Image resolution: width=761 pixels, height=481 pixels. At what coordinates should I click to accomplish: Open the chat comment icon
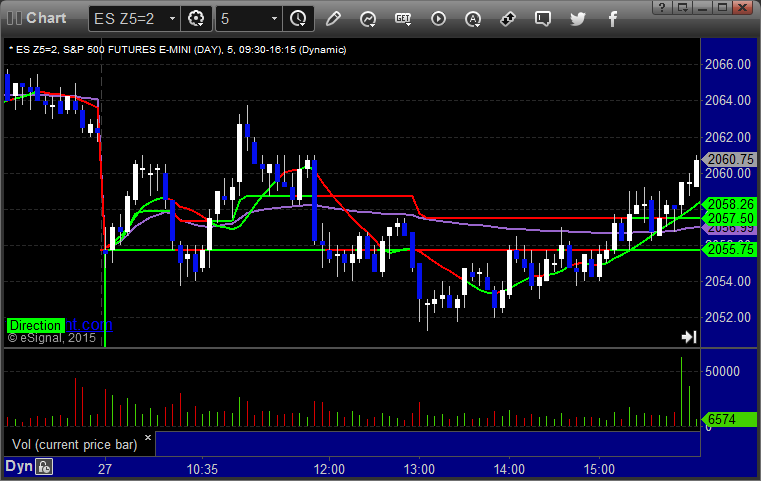pyautogui.click(x=543, y=19)
